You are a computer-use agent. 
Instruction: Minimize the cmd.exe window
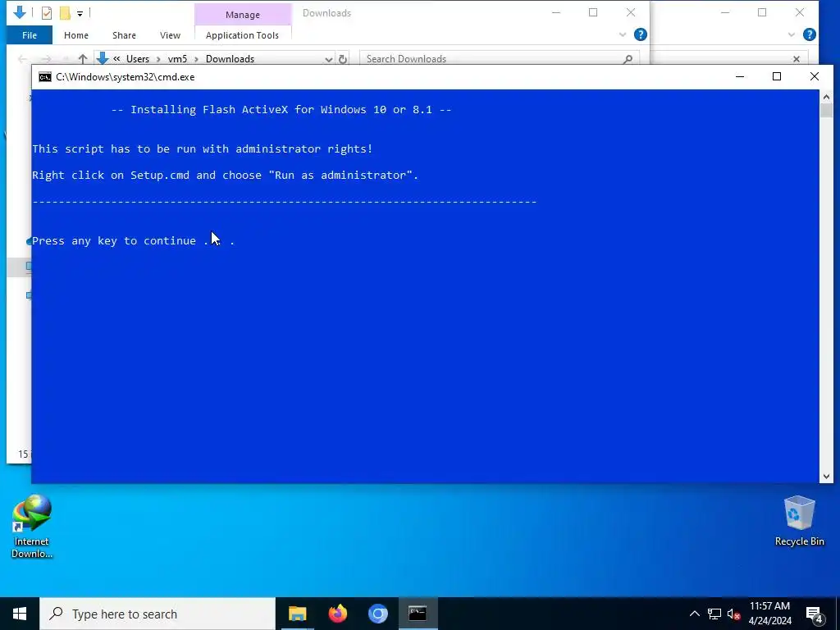coord(740,76)
